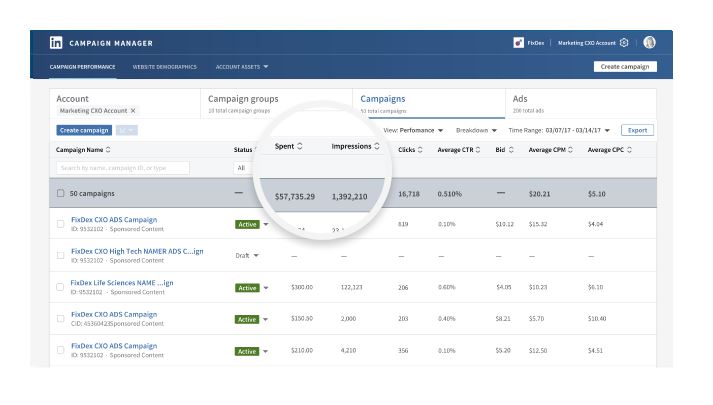
Task: Click total impressions value 1,392,210
Action: point(349,196)
